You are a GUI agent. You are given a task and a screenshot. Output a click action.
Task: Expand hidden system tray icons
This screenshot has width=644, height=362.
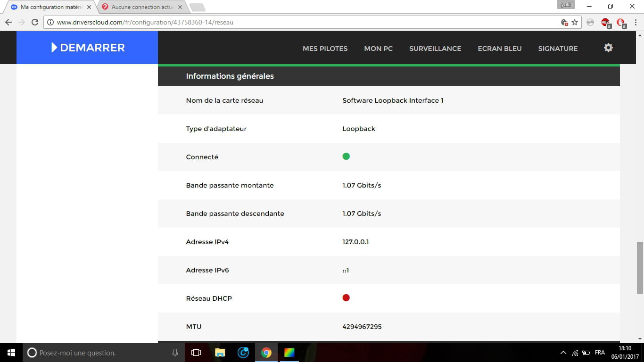click(563, 353)
